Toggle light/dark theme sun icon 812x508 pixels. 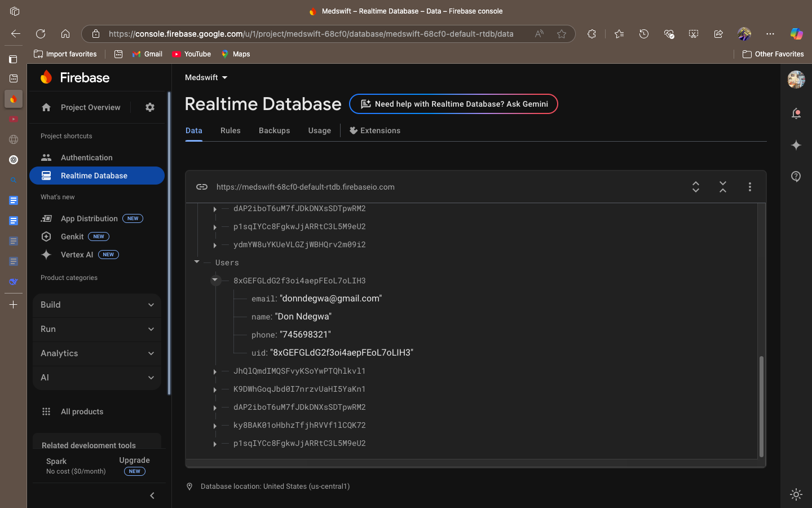point(796,494)
